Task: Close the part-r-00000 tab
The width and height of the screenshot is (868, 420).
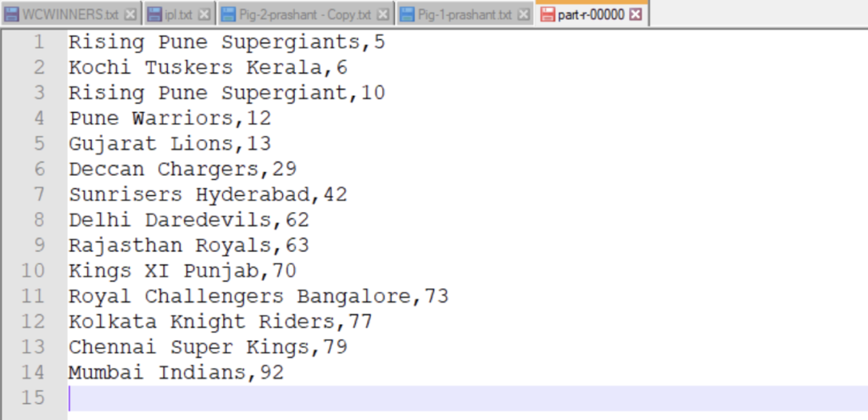Action: click(x=635, y=14)
